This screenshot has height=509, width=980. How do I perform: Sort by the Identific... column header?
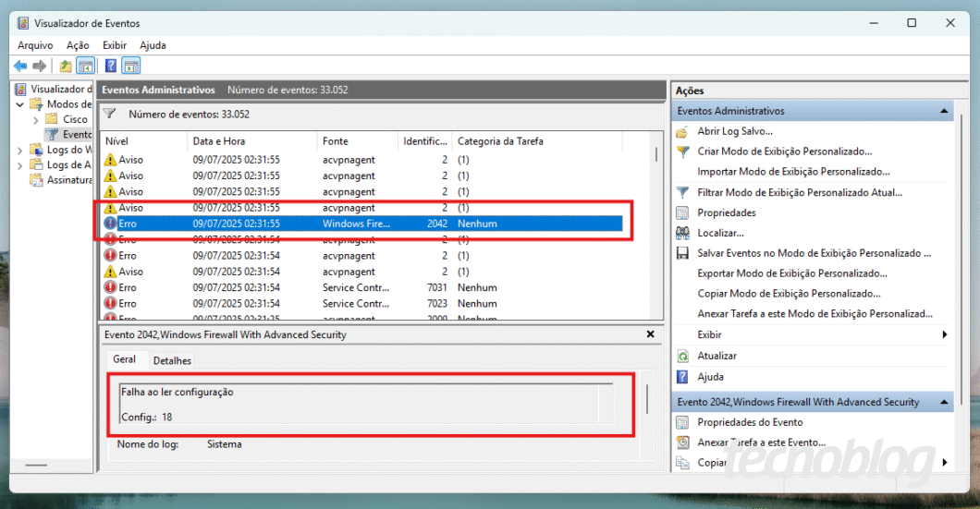[x=425, y=141]
